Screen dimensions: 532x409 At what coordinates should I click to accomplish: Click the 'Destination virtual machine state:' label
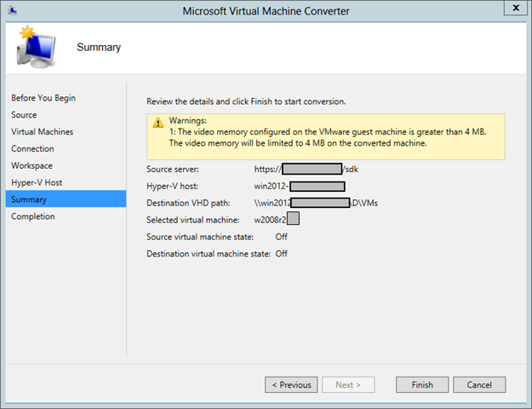click(209, 254)
